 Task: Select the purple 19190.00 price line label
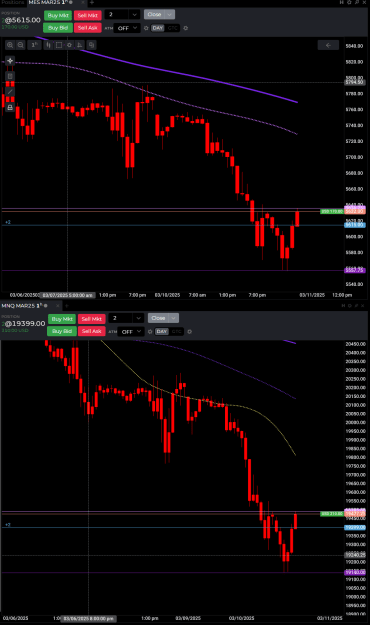[354, 572]
